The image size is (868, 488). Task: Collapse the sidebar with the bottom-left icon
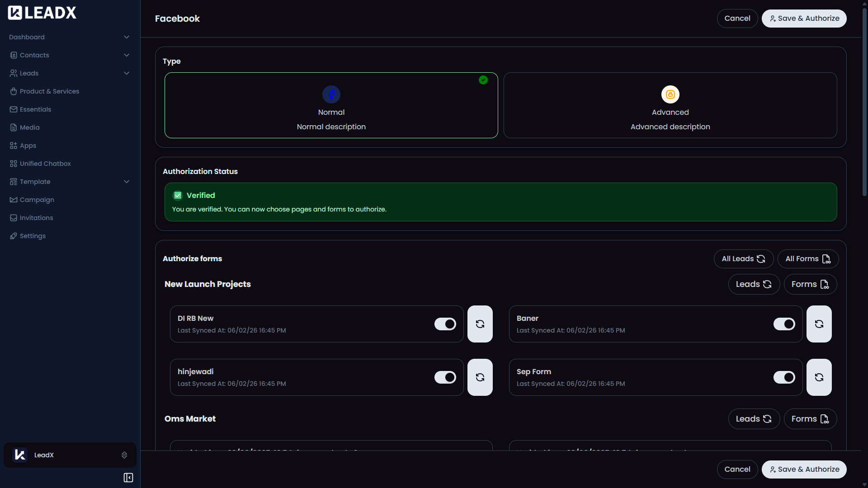(128, 478)
